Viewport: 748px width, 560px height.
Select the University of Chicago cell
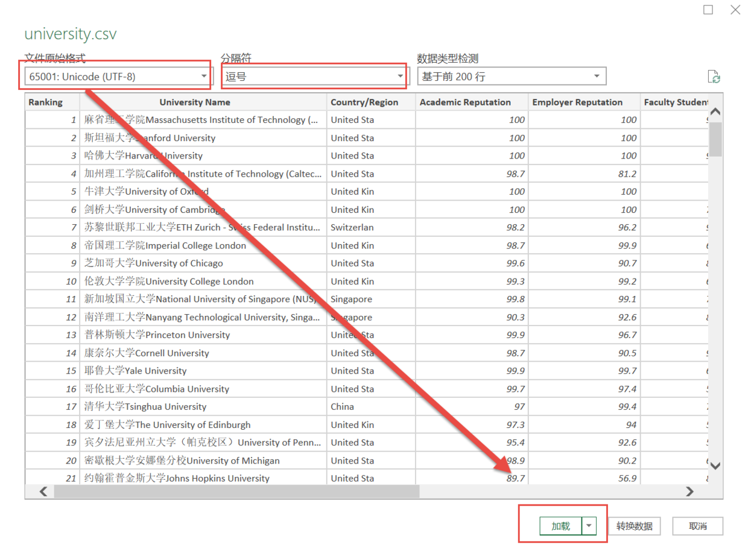[203, 263]
